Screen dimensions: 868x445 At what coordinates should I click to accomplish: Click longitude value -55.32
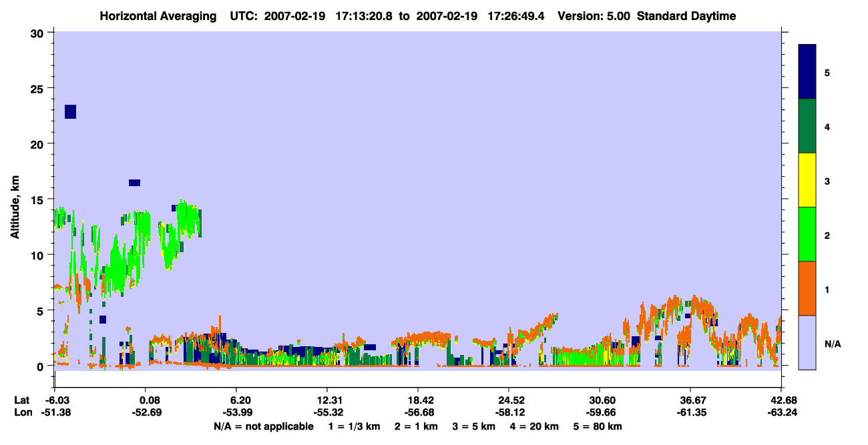click(327, 412)
